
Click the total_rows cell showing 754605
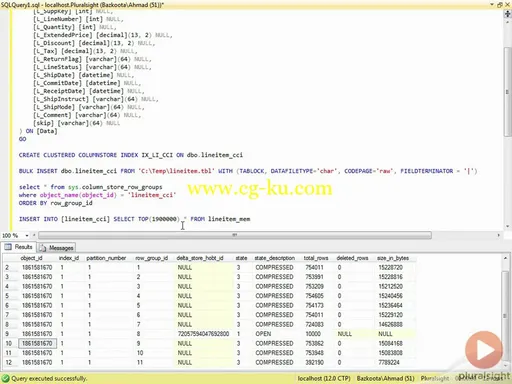tap(318, 296)
